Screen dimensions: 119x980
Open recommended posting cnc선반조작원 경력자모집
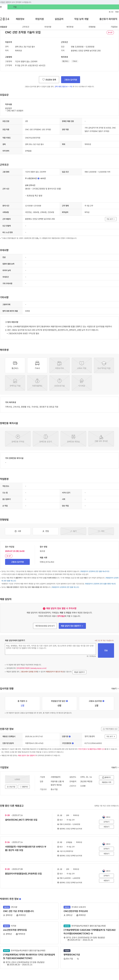pyautogui.click(x=15, y=930)
